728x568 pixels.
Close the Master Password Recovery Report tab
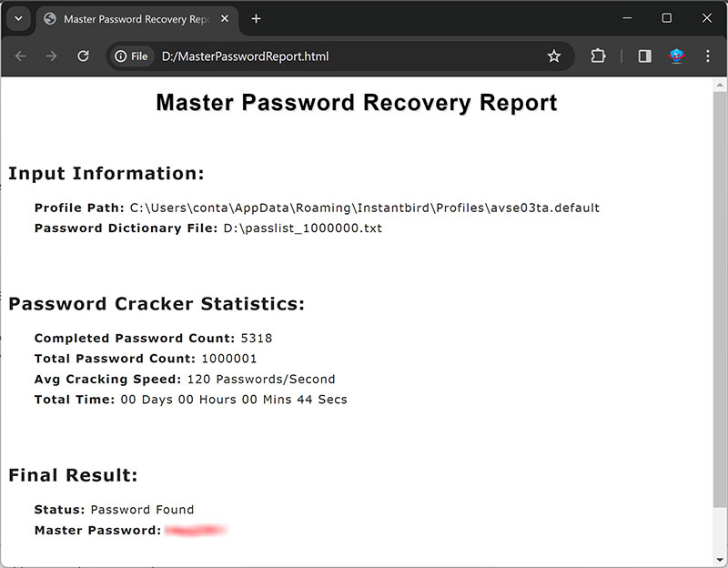[x=224, y=19]
